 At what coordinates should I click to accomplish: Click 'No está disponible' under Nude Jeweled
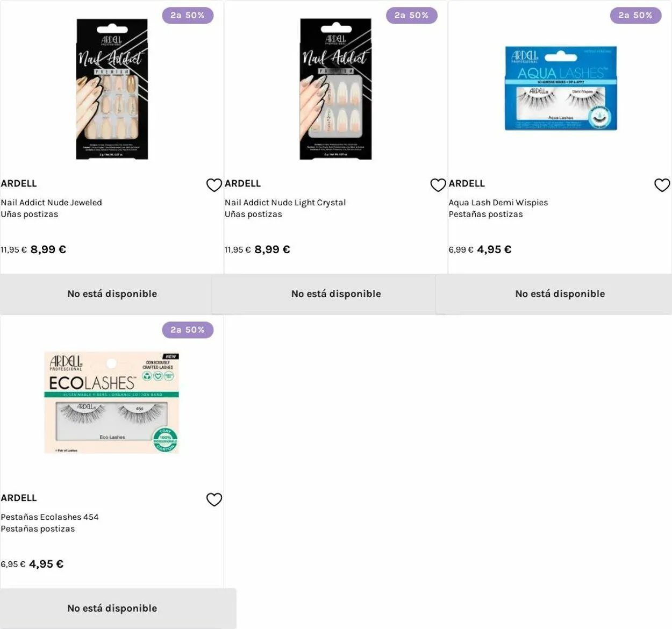[112, 294]
